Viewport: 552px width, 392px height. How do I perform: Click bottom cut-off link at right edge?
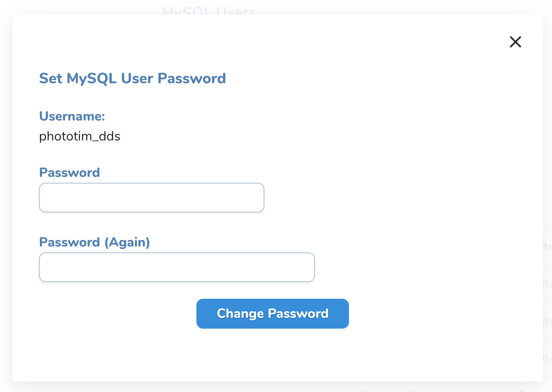(x=547, y=359)
